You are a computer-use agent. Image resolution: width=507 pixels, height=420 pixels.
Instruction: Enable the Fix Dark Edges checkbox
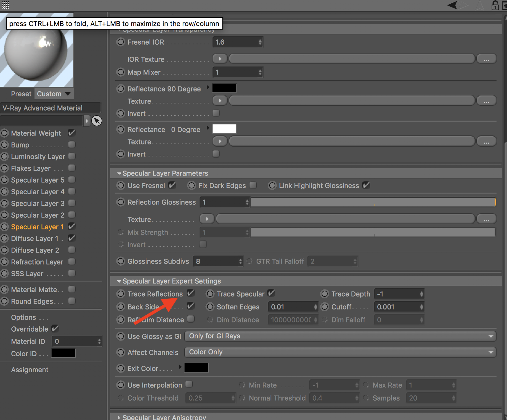click(x=253, y=185)
